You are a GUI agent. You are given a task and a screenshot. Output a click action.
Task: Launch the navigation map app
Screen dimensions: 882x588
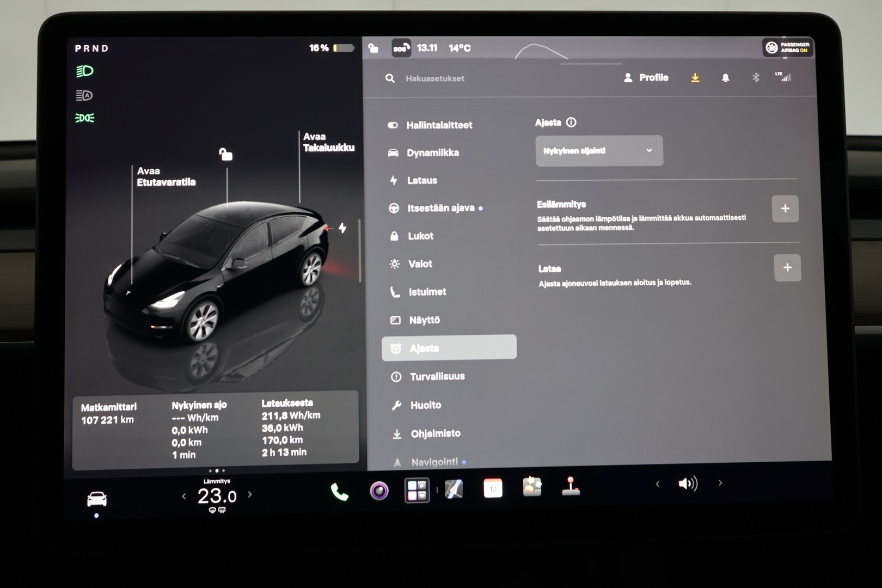(454, 489)
